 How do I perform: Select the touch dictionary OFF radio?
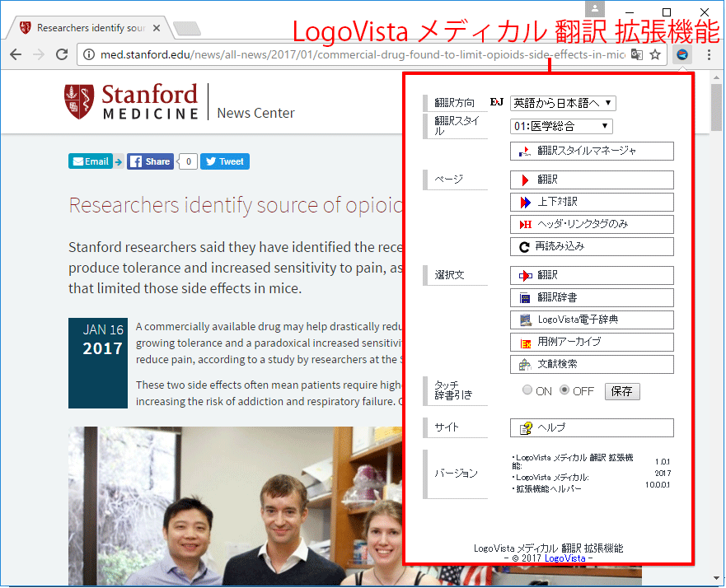564,390
